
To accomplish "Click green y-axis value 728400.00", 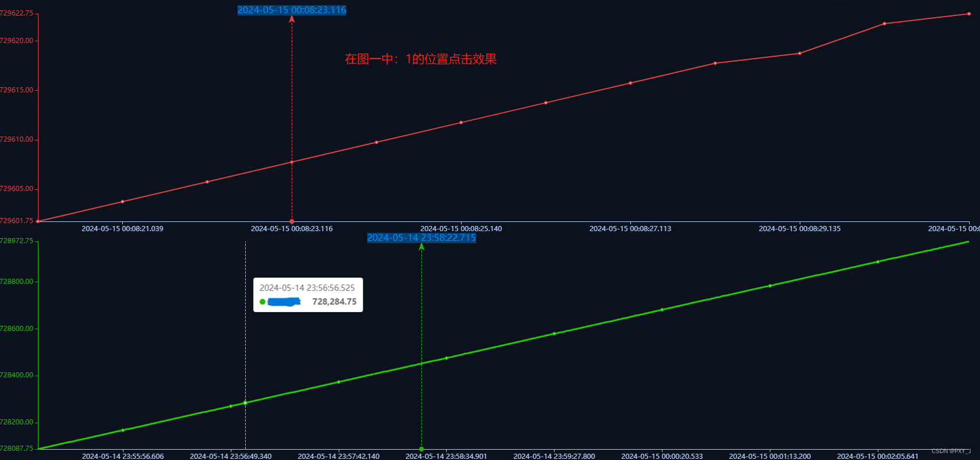I will pyautogui.click(x=17, y=375).
